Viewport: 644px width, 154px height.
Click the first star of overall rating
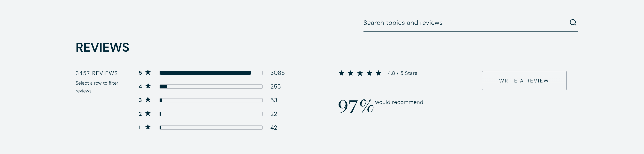(x=341, y=73)
